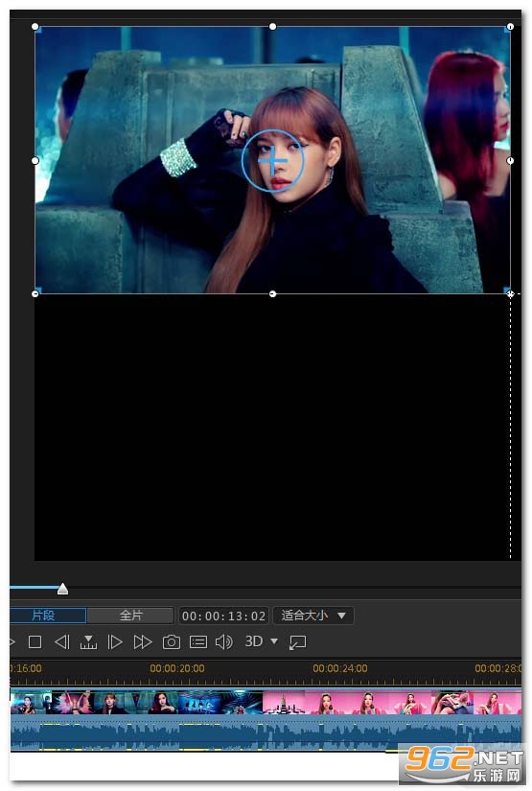Image resolution: width=532 pixels, height=791 pixels.
Task: Expand the 3D mode dropdown arrow
Action: point(274,641)
